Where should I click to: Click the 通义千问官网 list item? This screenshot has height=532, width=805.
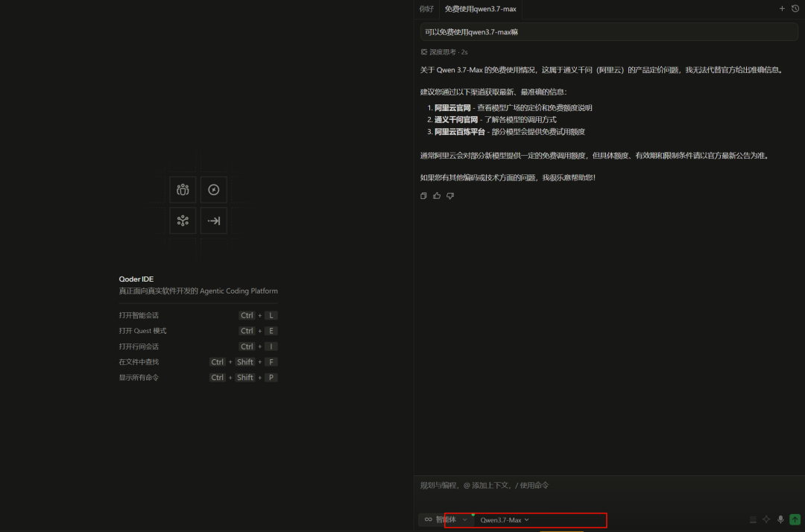point(495,119)
